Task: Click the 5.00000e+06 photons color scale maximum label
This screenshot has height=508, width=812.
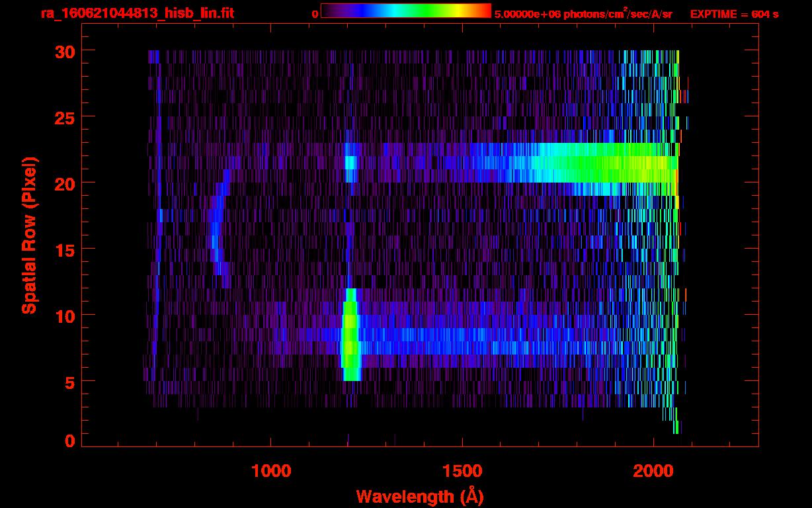Action: pyautogui.click(x=583, y=14)
